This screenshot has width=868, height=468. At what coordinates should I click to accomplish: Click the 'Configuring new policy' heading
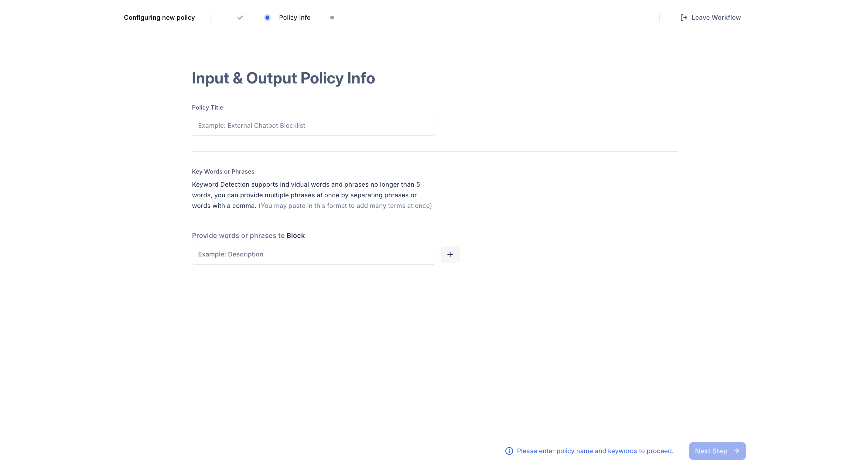pyautogui.click(x=159, y=18)
